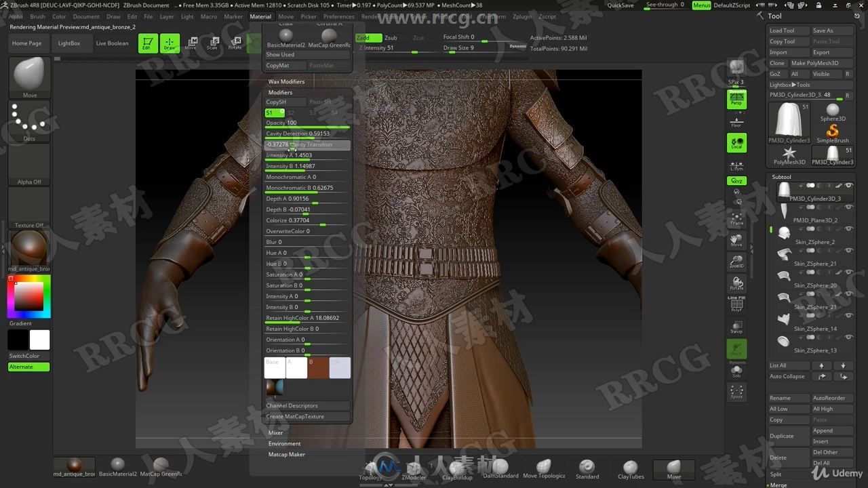Toggle visibility of PM3D_Cylinder3D_3 subtool

click(848, 185)
